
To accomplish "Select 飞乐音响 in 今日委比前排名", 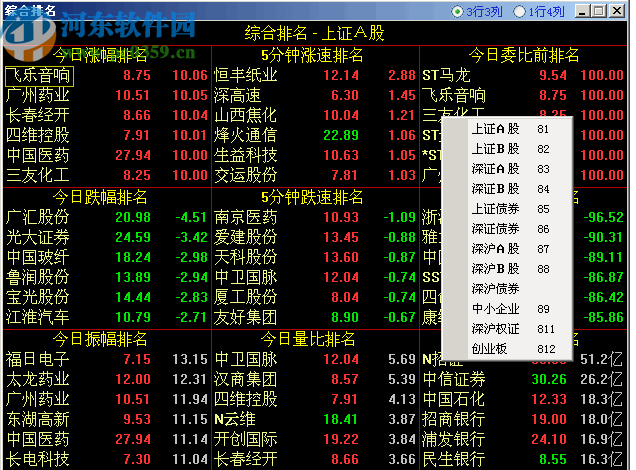I will click(x=523, y=96).
